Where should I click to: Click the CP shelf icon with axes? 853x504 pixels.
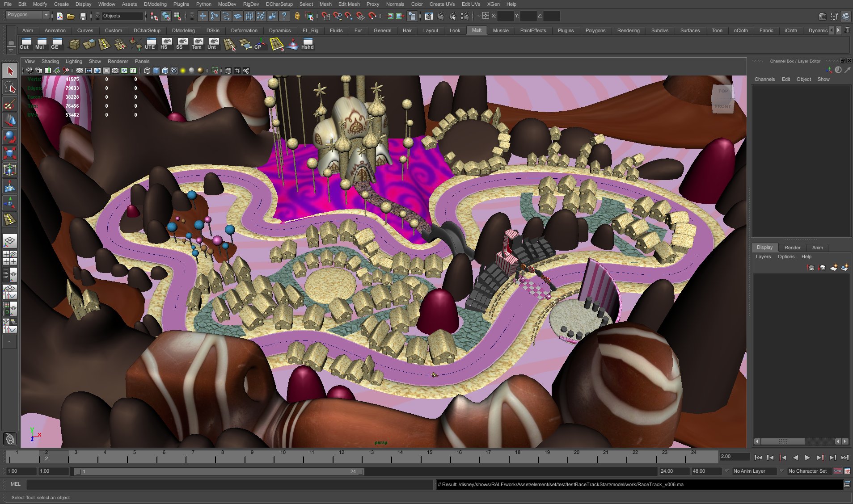259,44
